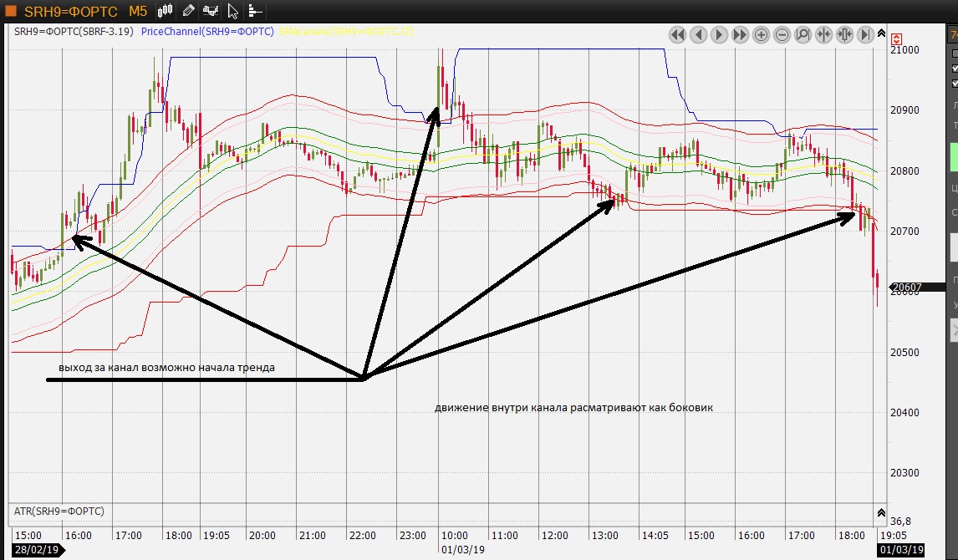
Task: Compress the chart's horizontal scale
Action: [823, 34]
